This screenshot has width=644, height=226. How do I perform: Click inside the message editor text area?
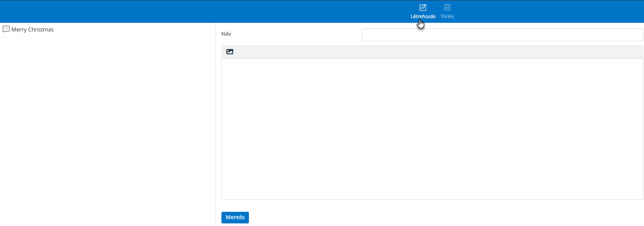click(x=432, y=129)
